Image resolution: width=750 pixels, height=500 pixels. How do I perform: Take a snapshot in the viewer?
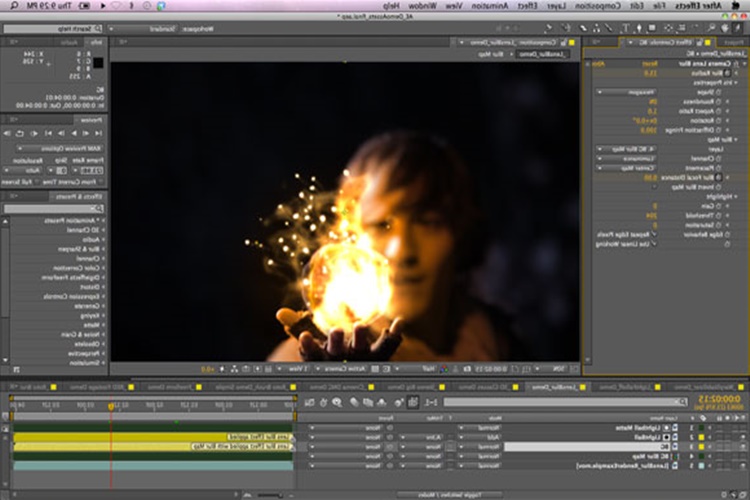pyautogui.click(x=467, y=369)
